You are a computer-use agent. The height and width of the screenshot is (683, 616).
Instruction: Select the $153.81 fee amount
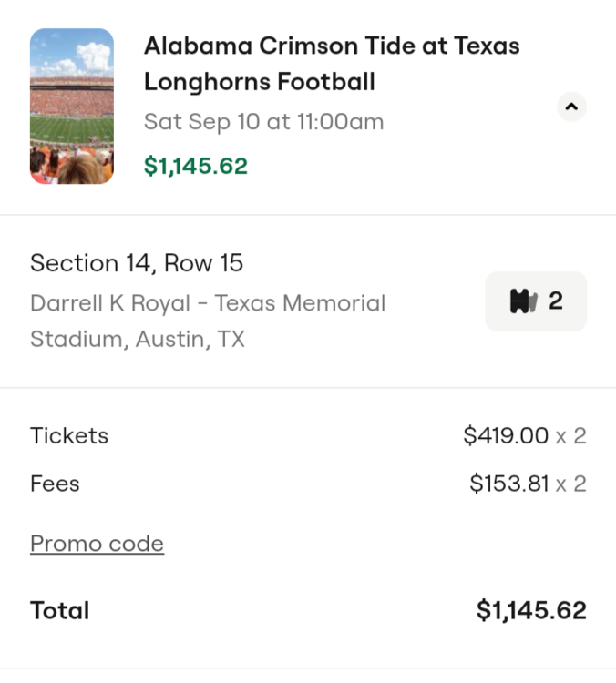click(x=509, y=484)
